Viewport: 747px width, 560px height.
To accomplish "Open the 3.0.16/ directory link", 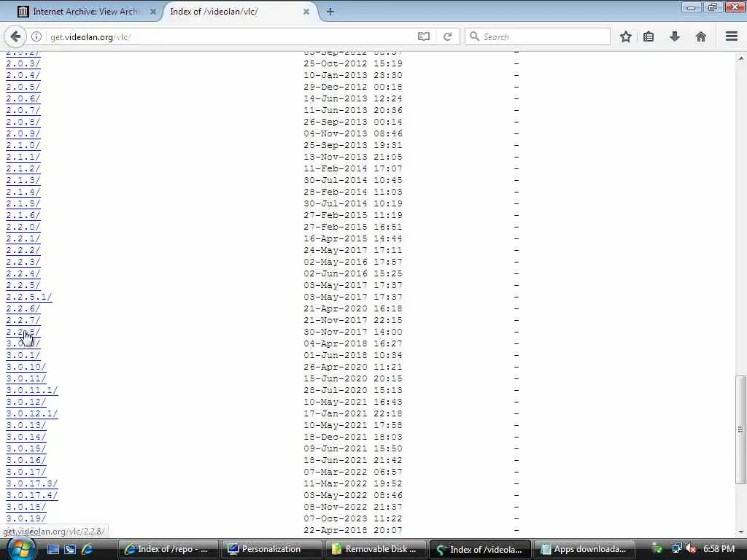I will click(26, 460).
